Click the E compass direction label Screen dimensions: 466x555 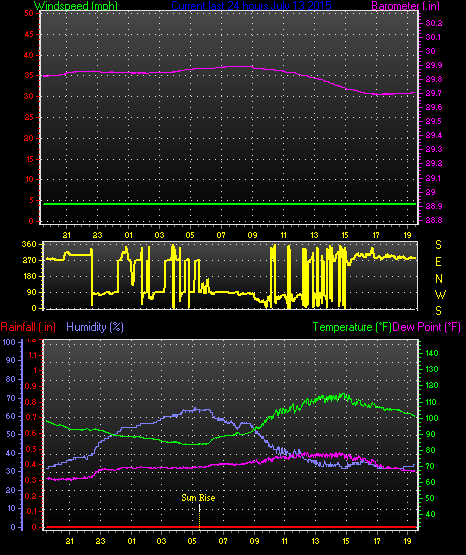click(438, 262)
